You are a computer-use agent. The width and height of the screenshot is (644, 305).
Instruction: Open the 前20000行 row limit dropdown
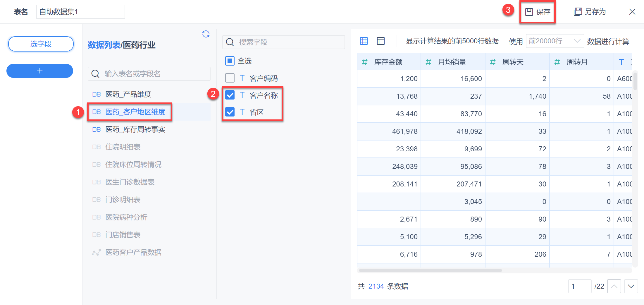(x=555, y=41)
